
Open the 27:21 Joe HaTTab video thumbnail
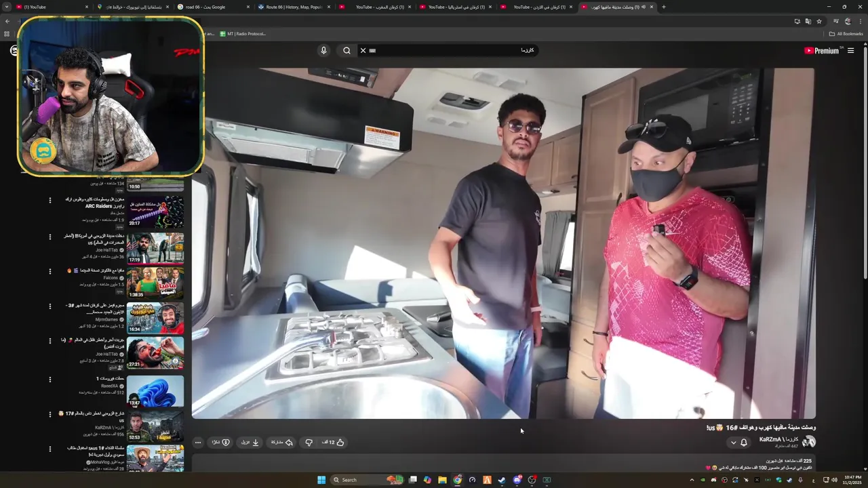tap(155, 353)
